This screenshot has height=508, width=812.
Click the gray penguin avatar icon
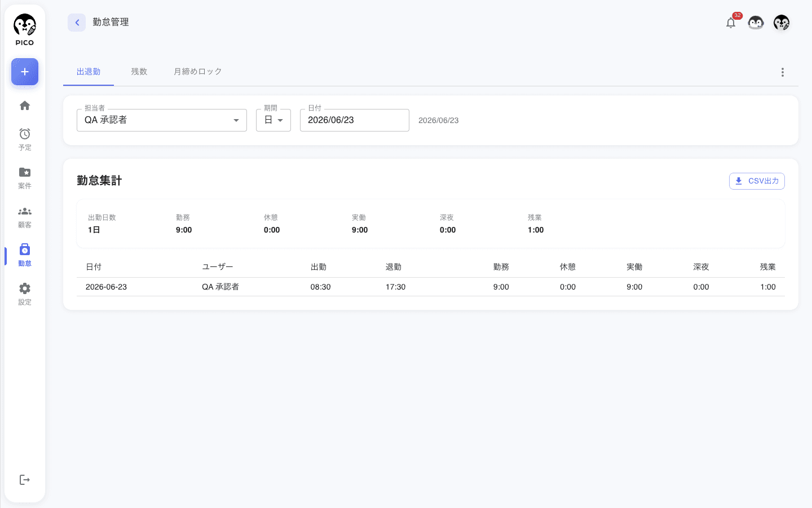pyautogui.click(x=756, y=23)
